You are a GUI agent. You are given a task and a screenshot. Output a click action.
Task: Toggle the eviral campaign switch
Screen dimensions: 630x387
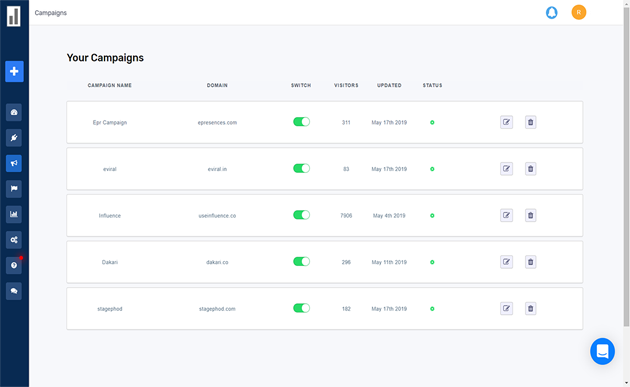301,168
